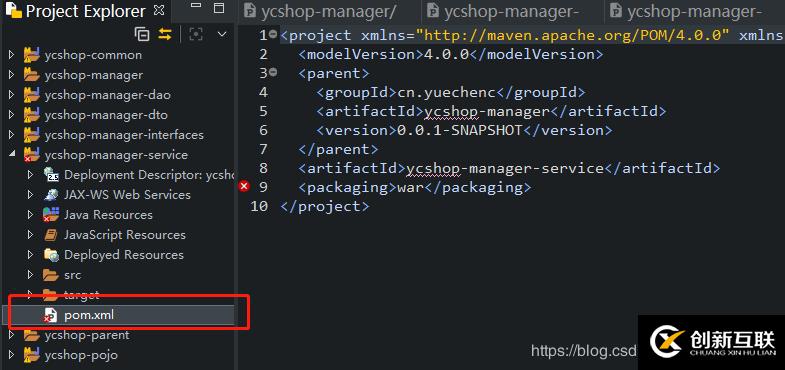This screenshot has width=785, height=370.
Task: Select Deployed Resources label
Action: (124, 255)
